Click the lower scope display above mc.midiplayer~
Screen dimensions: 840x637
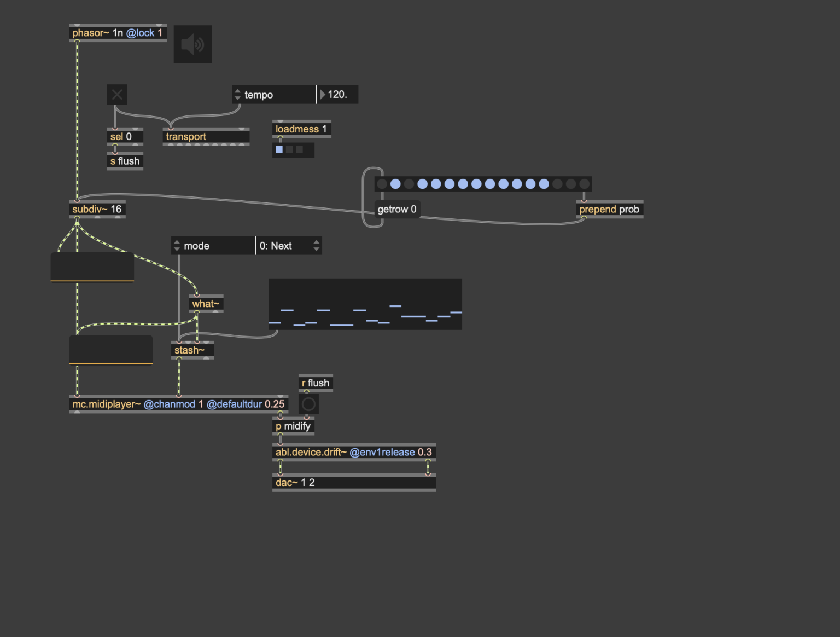click(x=111, y=350)
